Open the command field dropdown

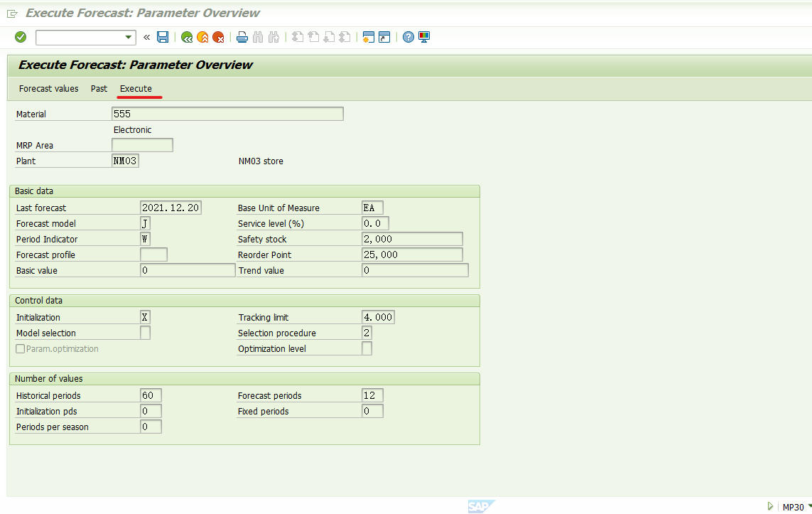tap(128, 37)
